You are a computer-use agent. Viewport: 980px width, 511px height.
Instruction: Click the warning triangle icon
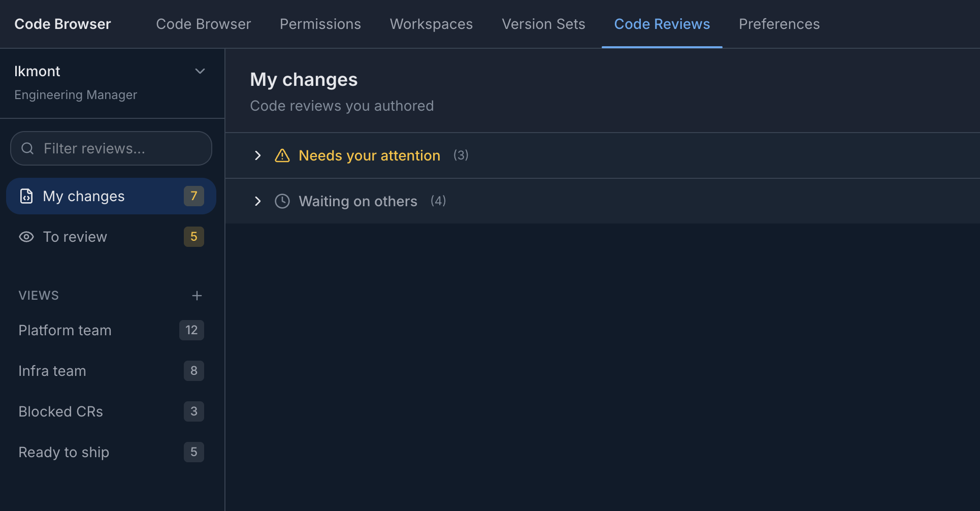pyautogui.click(x=282, y=155)
